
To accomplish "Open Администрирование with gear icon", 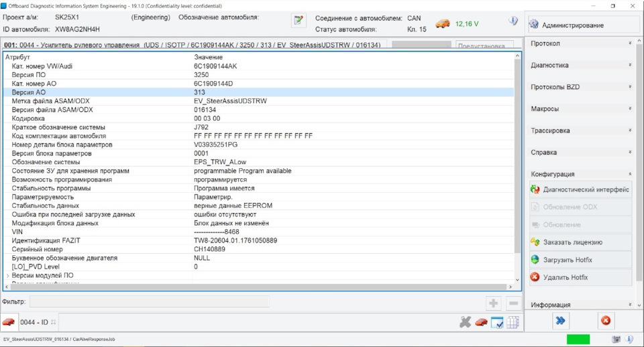I will [x=584, y=25].
